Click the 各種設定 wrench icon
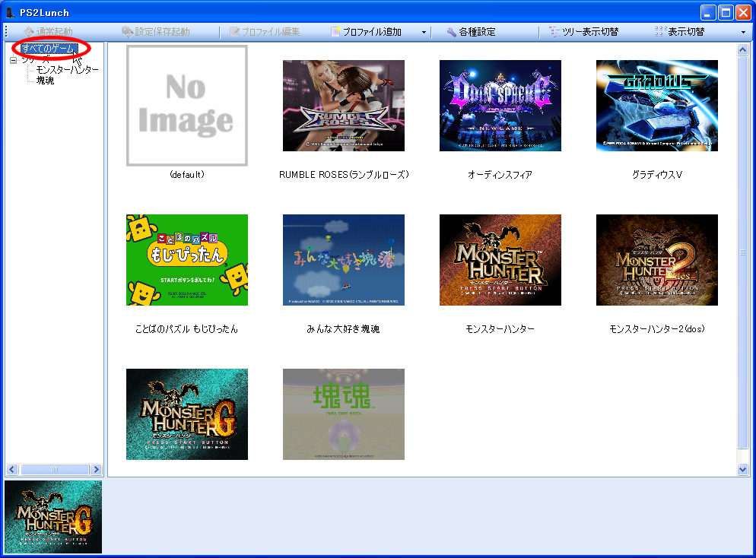The width and height of the screenshot is (756, 558). 451,32
